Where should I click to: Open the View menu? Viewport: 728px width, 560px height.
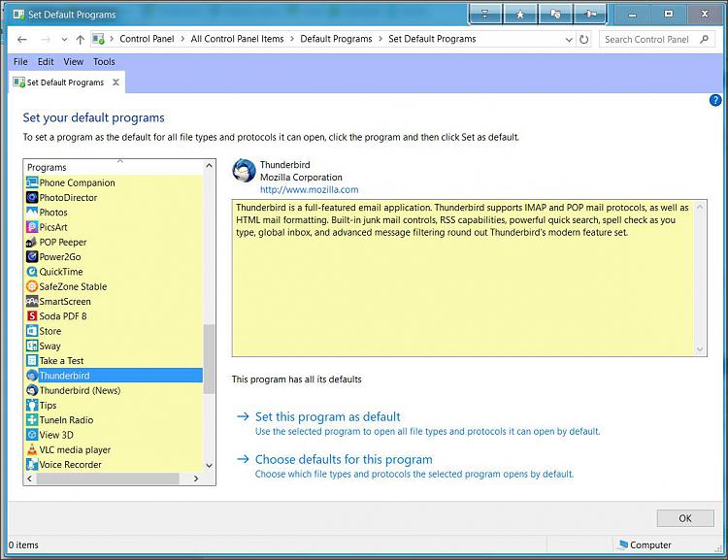(74, 61)
